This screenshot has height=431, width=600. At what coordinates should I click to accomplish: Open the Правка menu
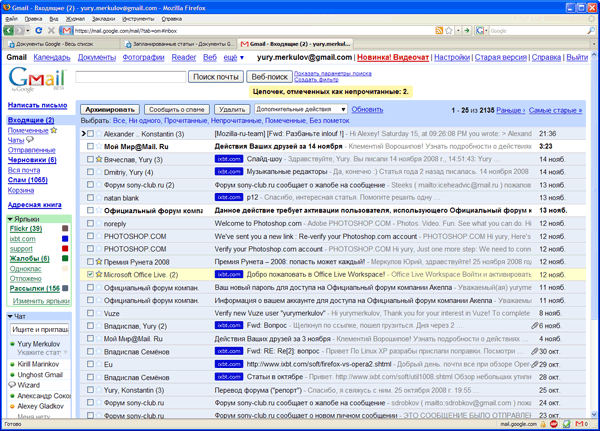(x=33, y=19)
